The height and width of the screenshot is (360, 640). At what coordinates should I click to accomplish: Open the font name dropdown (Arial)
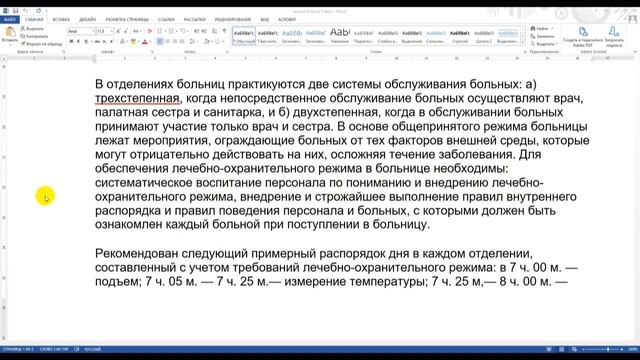click(93, 31)
